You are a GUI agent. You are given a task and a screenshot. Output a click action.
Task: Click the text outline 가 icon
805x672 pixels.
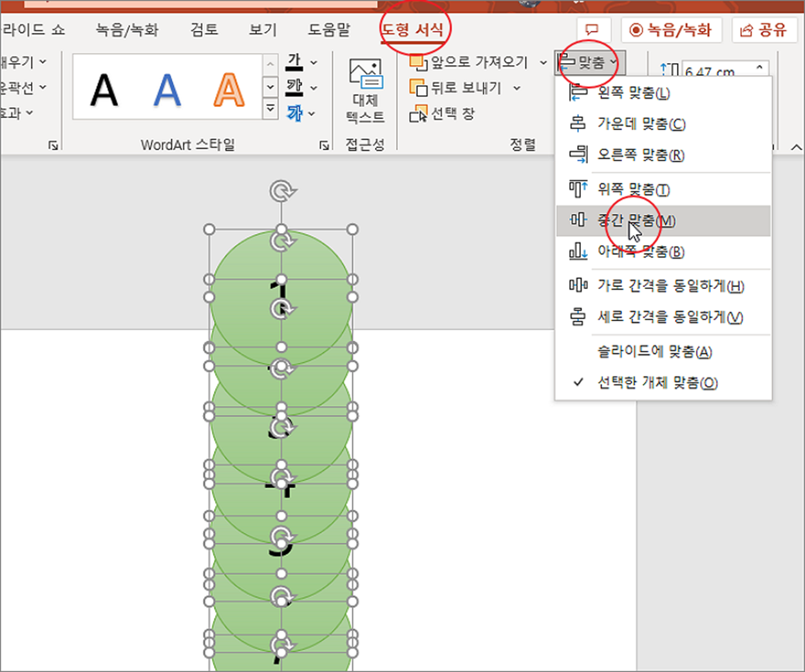tap(295, 87)
